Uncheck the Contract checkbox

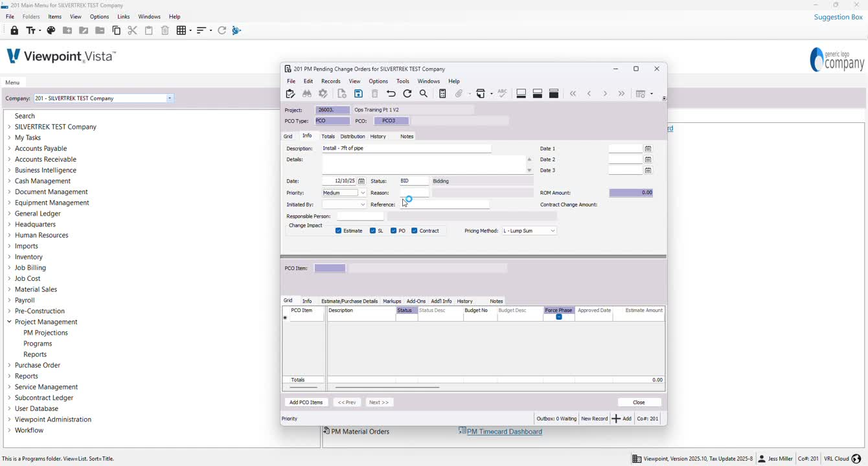(415, 231)
